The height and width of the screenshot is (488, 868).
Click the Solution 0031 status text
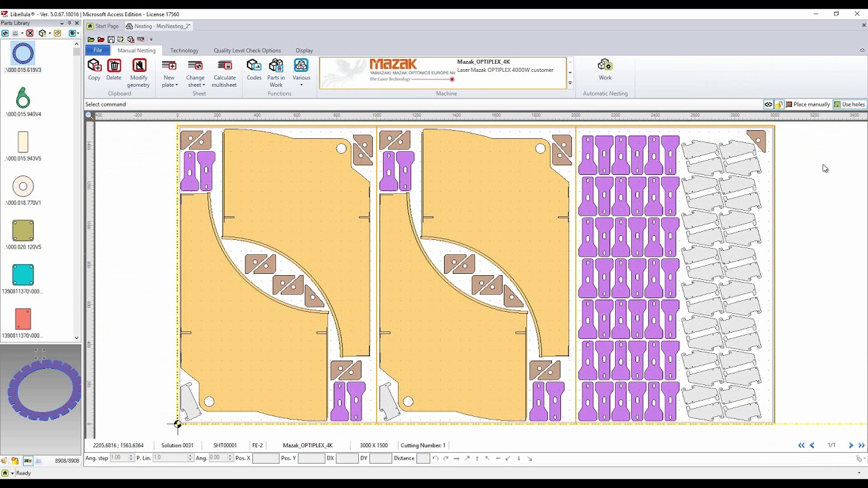coord(177,445)
